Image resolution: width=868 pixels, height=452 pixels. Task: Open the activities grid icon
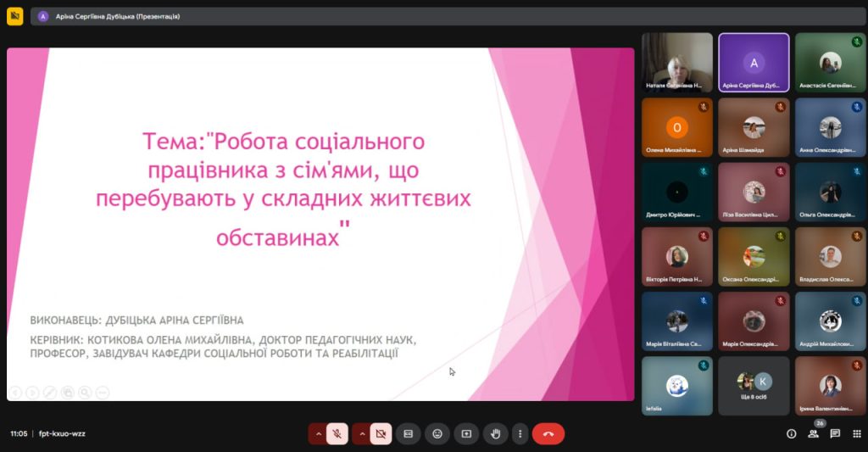pyautogui.click(x=855, y=433)
